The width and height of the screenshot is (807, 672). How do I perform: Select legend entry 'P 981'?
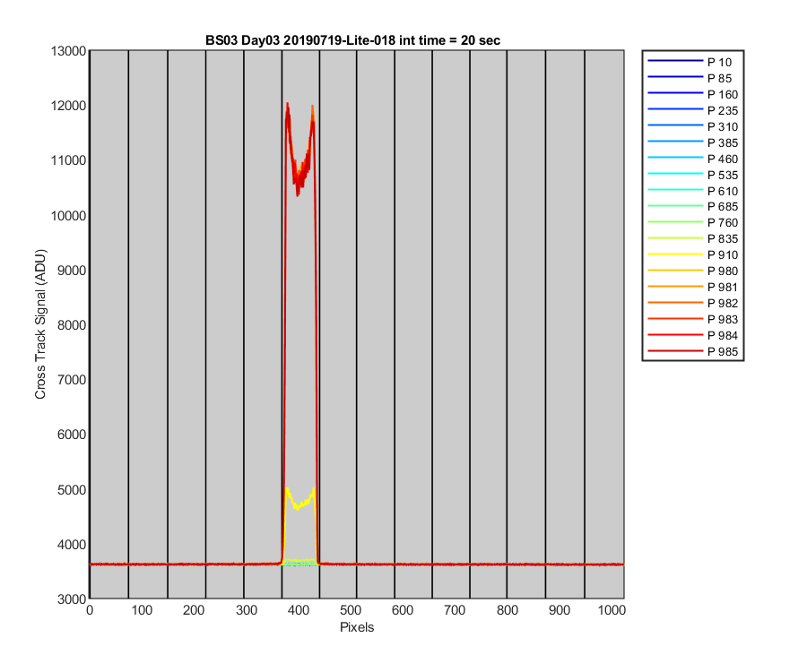click(692, 287)
